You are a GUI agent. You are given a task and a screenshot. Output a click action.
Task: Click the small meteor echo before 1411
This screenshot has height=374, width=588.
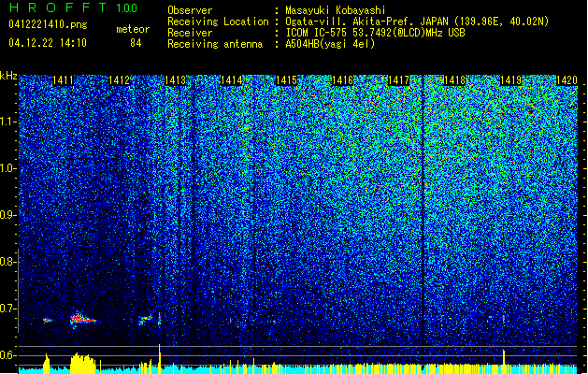(x=48, y=320)
